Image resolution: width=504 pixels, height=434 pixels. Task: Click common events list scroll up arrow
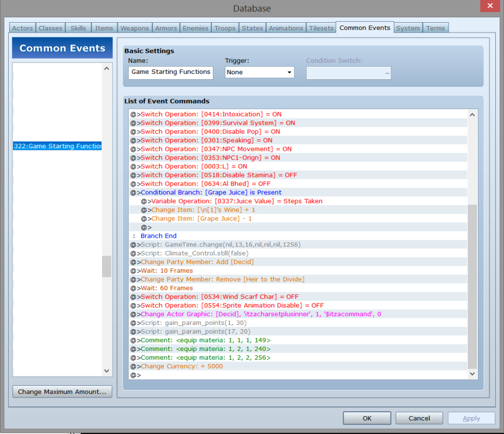point(106,68)
